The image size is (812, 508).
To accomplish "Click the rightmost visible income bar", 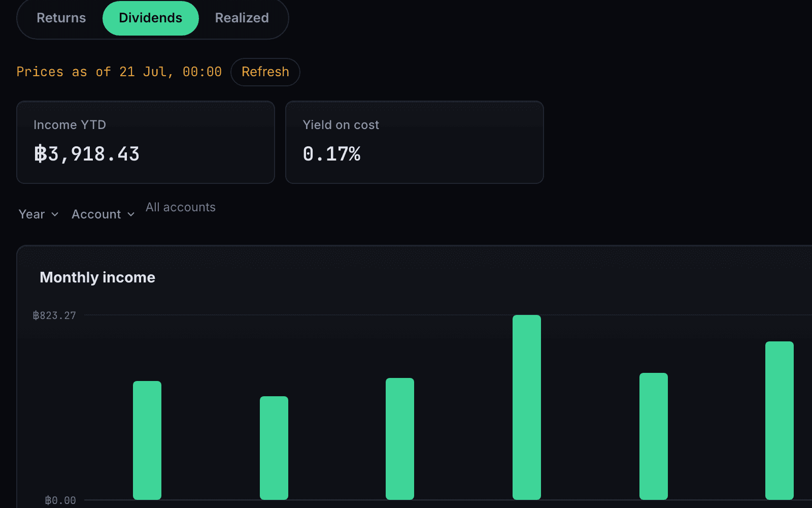I will pyautogui.click(x=780, y=421).
